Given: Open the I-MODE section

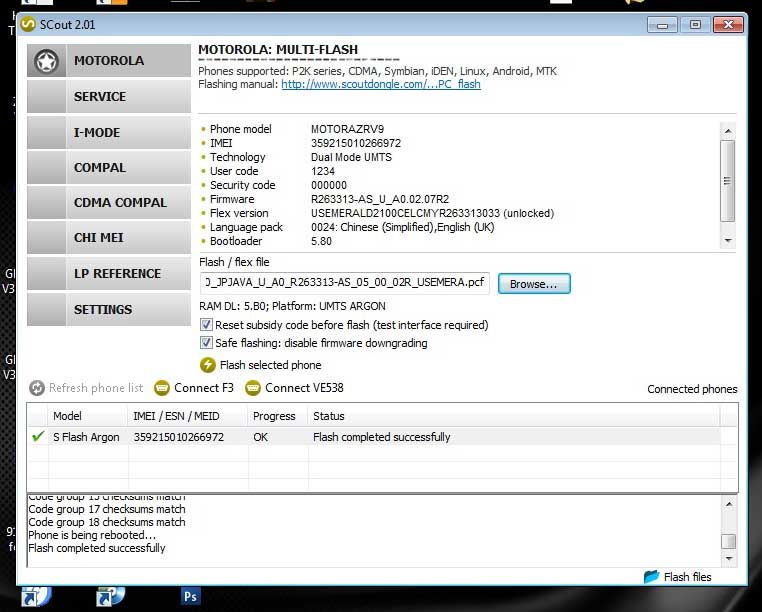Looking at the screenshot, I should (109, 132).
